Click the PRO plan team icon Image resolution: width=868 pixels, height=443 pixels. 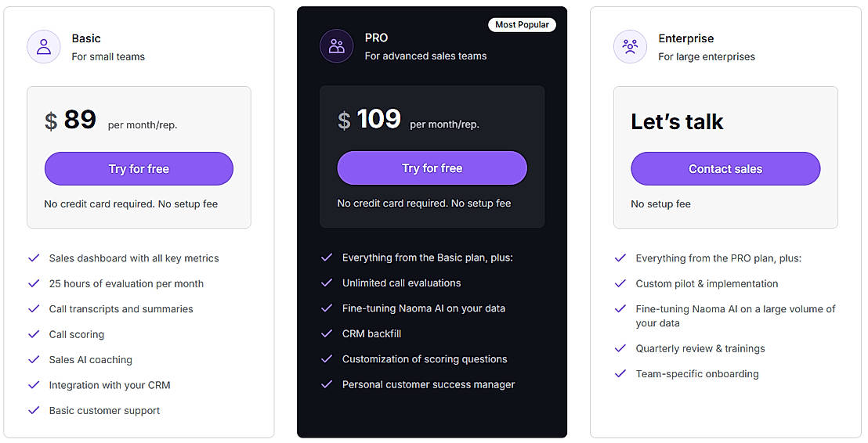337,46
